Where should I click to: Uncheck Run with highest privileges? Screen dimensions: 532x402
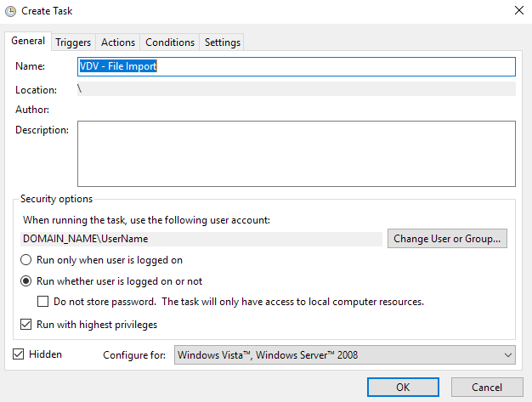[x=27, y=324]
